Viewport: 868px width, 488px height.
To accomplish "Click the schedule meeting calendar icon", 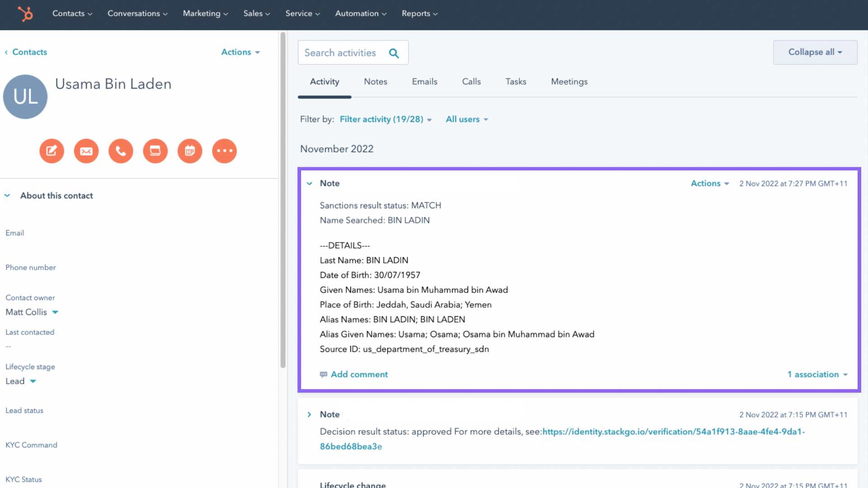I will click(x=190, y=151).
